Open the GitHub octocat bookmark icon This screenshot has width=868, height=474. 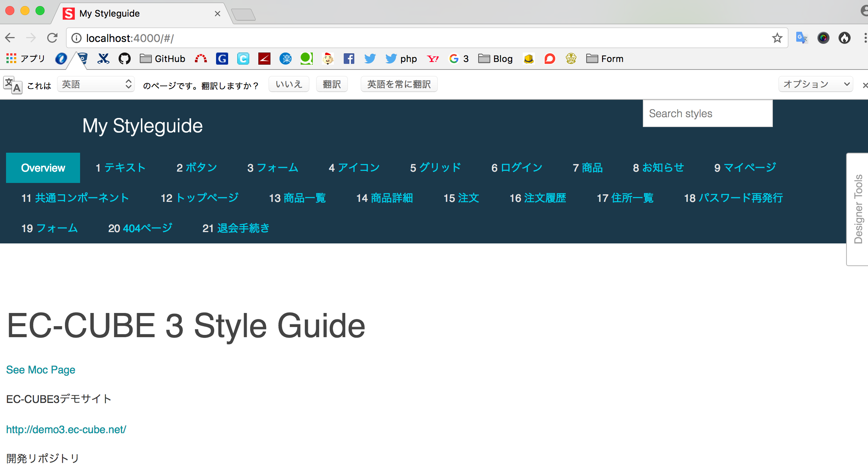(125, 59)
